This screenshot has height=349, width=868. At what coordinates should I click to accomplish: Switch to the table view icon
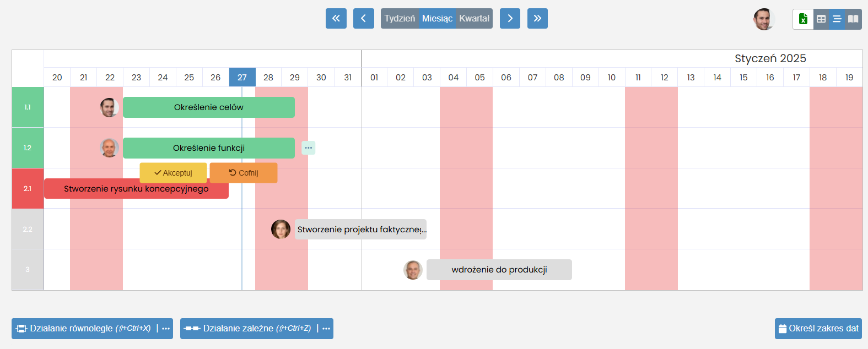pyautogui.click(x=821, y=19)
